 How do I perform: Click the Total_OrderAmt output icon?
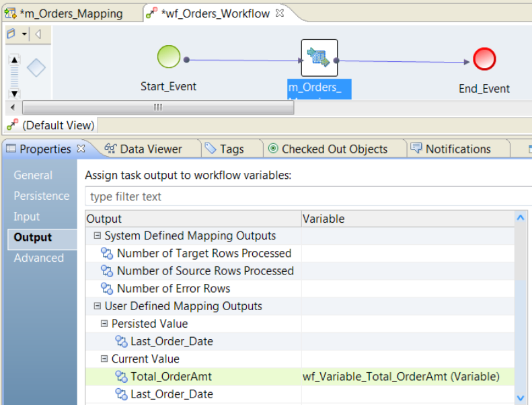coord(121,377)
